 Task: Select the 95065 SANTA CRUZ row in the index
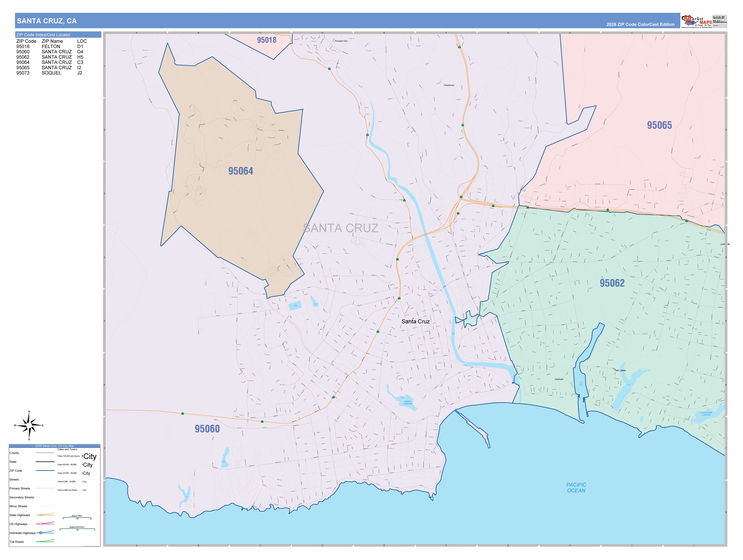(x=50, y=68)
